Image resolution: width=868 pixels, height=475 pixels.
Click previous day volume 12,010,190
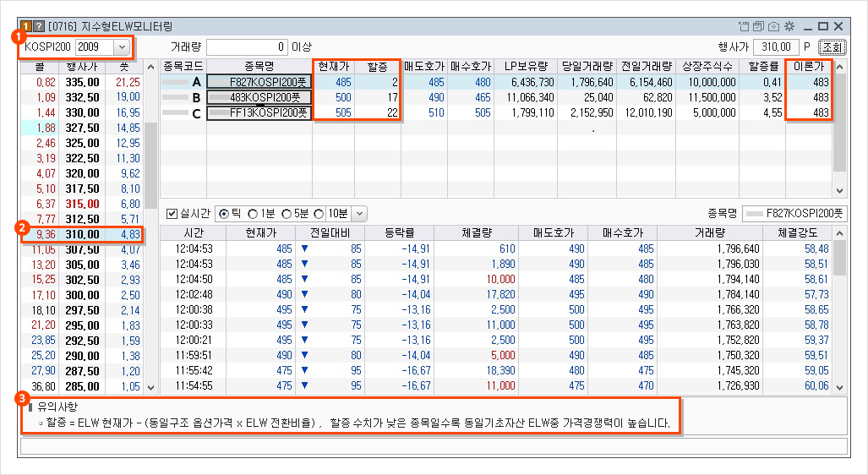[x=648, y=113]
